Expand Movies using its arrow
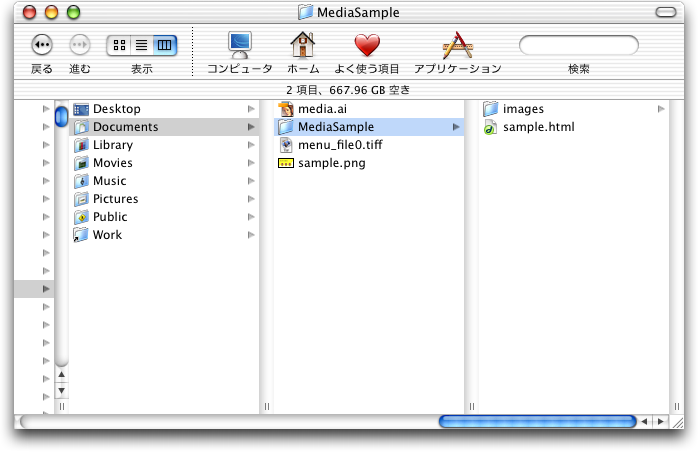This screenshot has width=698, height=452. (x=251, y=163)
